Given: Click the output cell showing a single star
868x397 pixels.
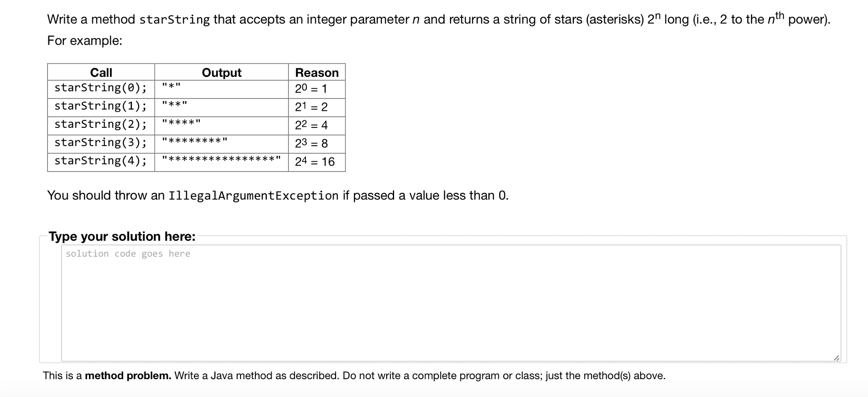Looking at the screenshot, I should [169, 86].
